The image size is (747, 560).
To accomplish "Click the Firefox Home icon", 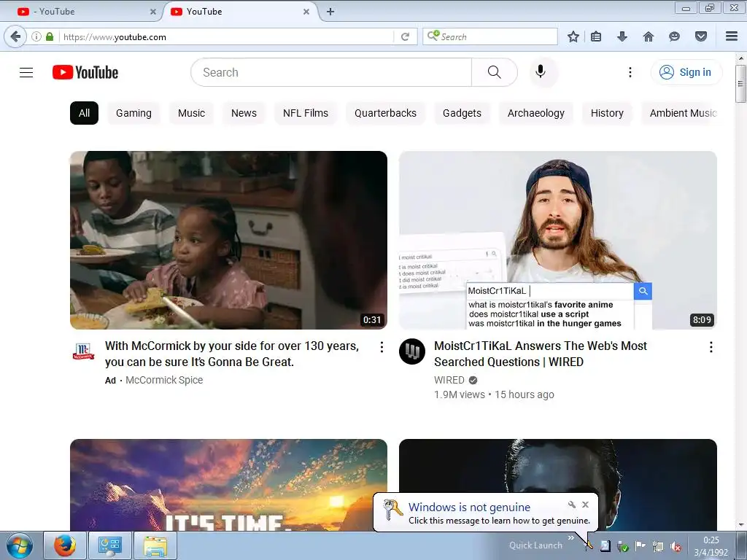I will point(649,36).
